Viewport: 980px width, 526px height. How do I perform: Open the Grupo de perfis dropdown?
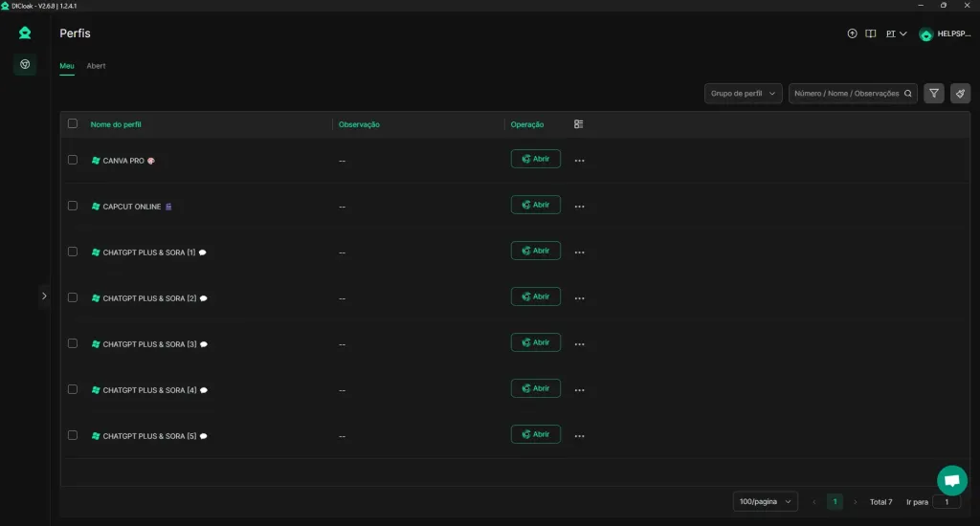point(743,94)
